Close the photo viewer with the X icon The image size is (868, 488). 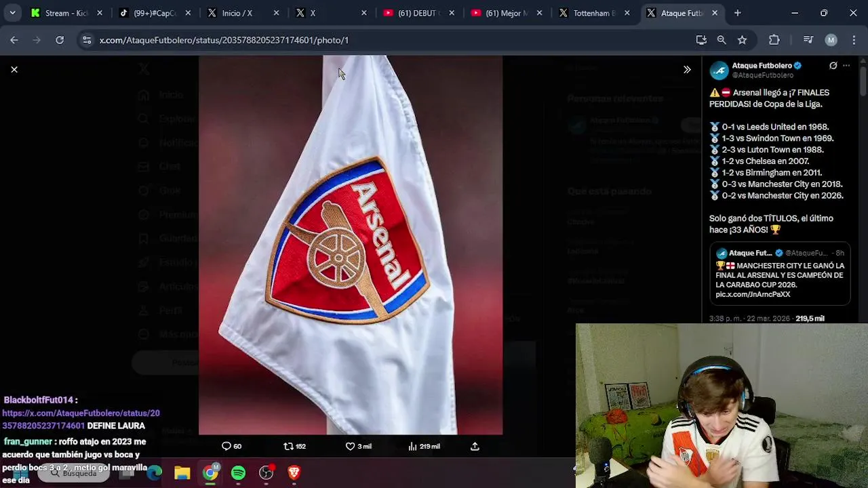(x=14, y=69)
